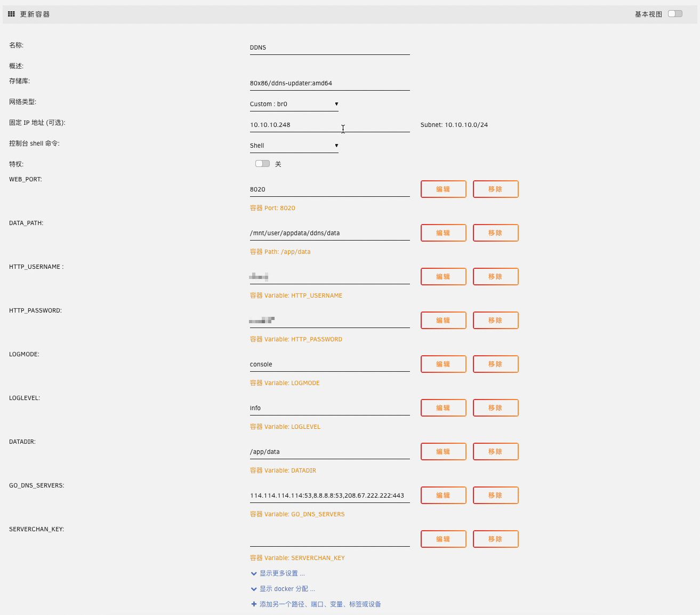Click into the 名称 field containing DDNS
The height and width of the screenshot is (615, 700).
pyautogui.click(x=330, y=47)
